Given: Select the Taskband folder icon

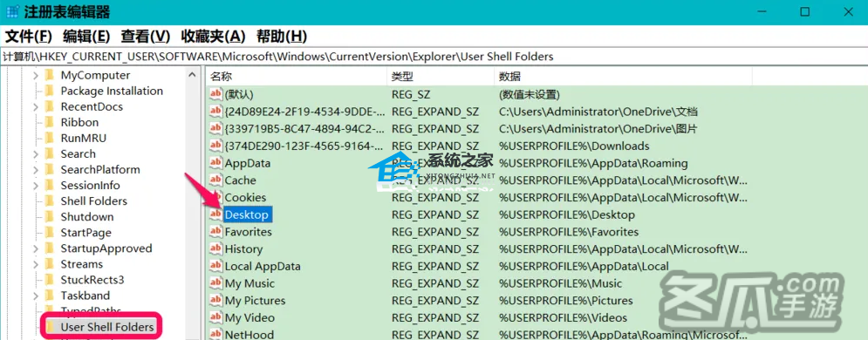Looking at the screenshot, I should tap(50, 296).
